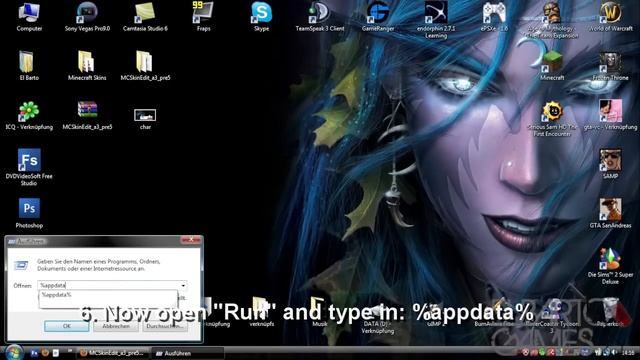
Task: Open the Papierkorb recycle bin
Action: [611, 313]
